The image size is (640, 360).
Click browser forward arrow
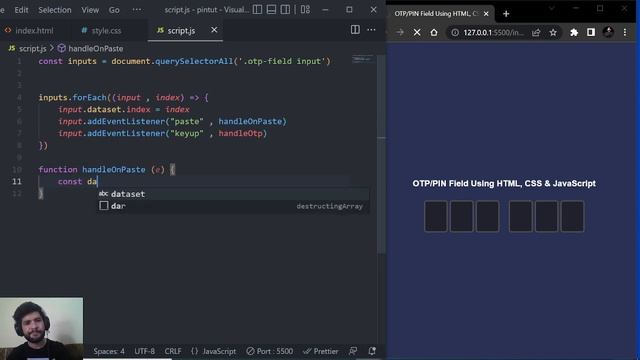click(x=400, y=32)
